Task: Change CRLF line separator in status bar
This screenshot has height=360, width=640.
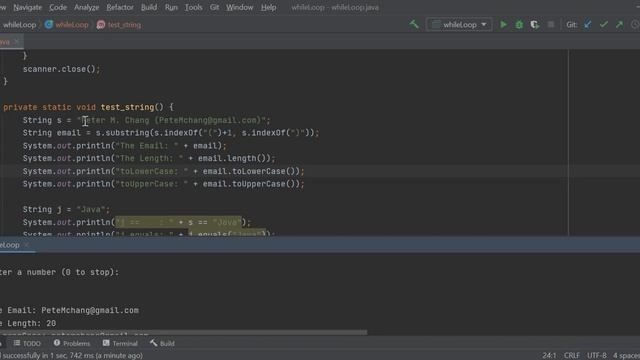Action: tap(571, 356)
